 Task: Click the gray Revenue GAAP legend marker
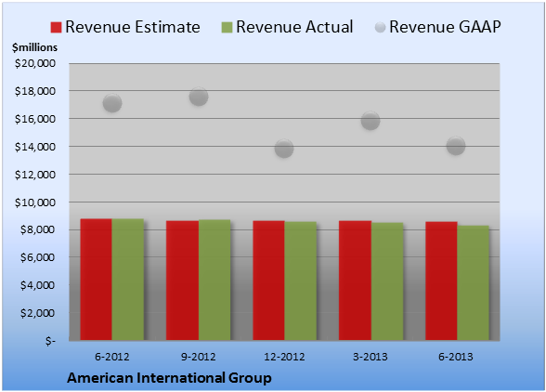pos(380,28)
